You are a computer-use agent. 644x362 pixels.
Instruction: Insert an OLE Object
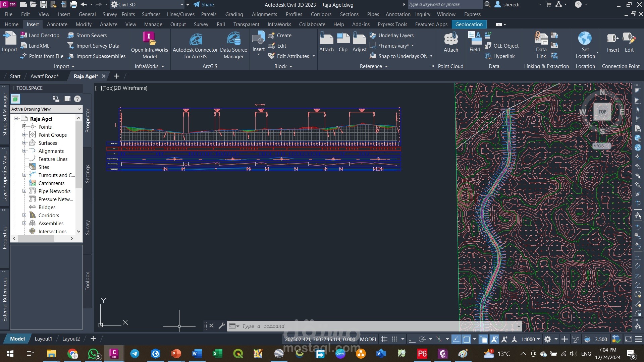[x=501, y=46]
